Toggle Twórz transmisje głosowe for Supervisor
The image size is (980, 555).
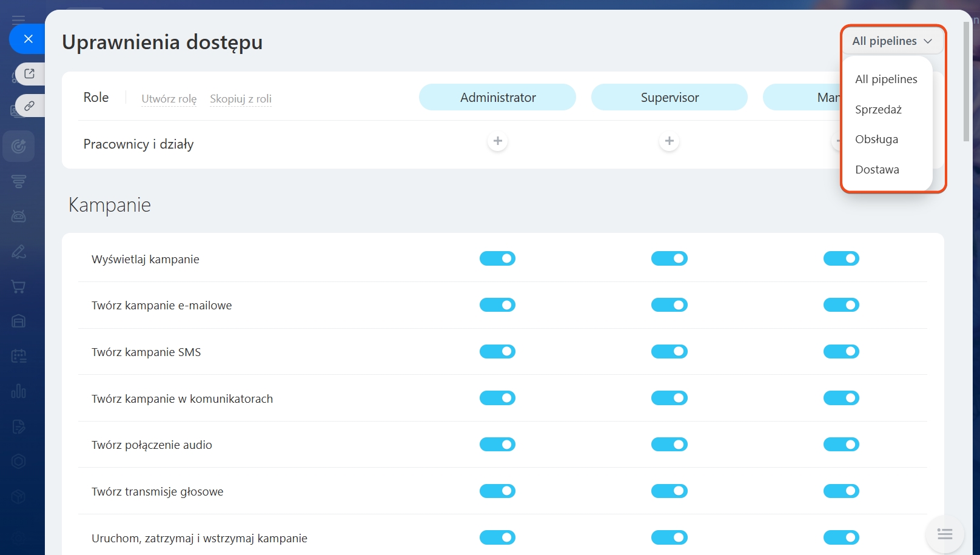(x=670, y=491)
